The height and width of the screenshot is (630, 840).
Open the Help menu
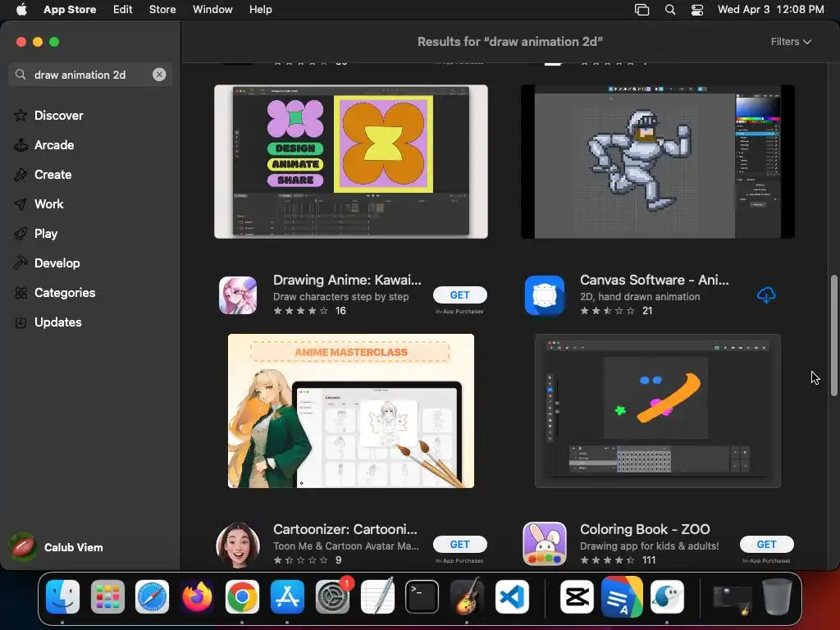260,10
